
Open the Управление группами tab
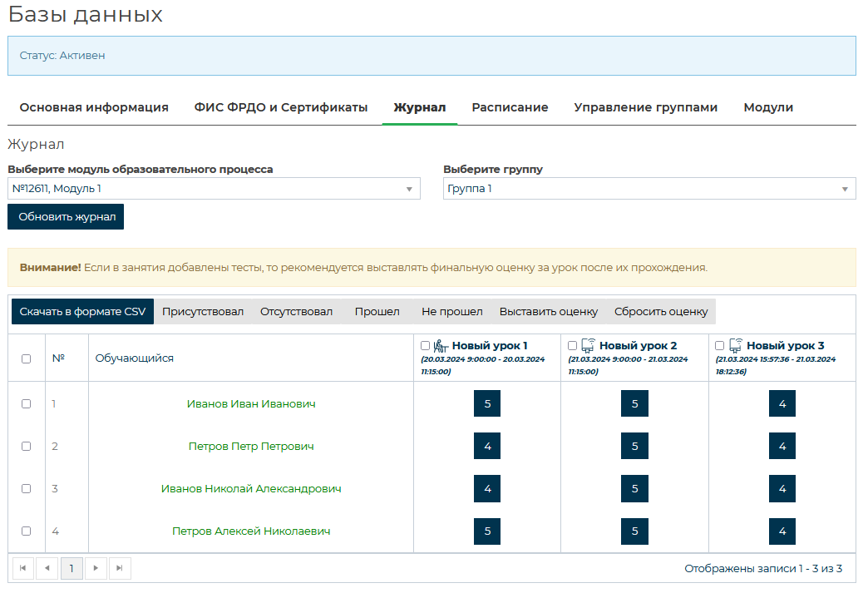click(645, 107)
